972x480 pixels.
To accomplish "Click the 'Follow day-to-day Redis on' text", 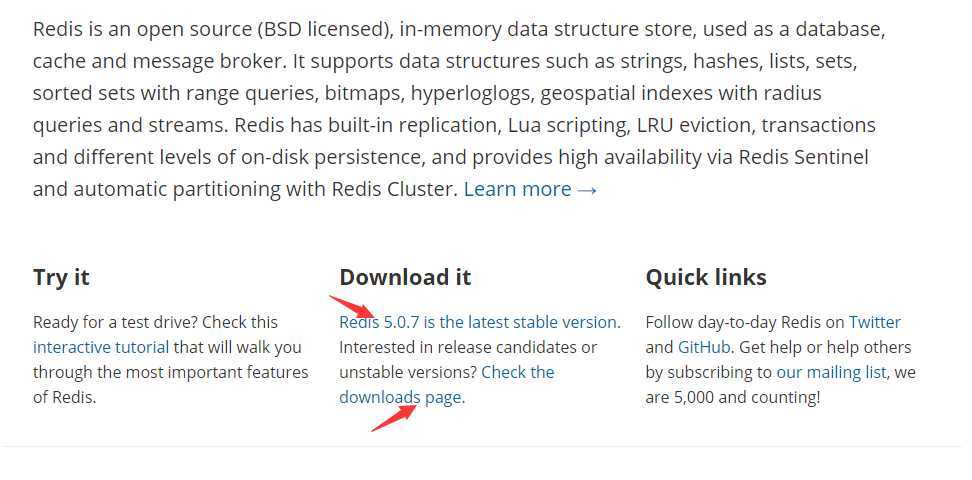I will [745, 322].
